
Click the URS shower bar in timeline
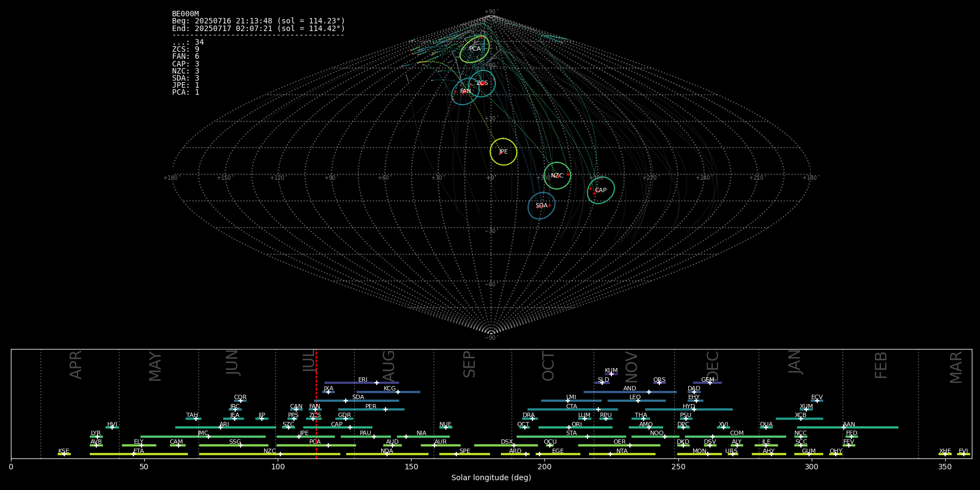point(733,454)
